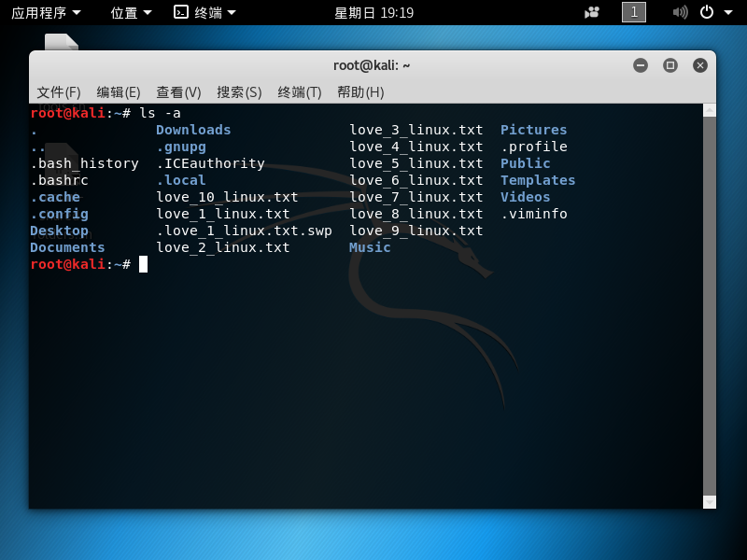Viewport: 747px width, 560px height.
Task: Click the .config directory name
Action: pyautogui.click(x=59, y=215)
